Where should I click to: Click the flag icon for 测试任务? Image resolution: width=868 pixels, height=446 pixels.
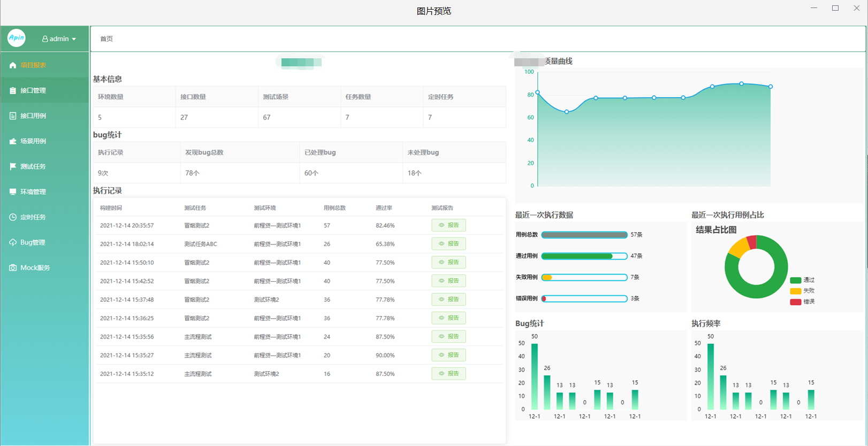[x=13, y=166]
